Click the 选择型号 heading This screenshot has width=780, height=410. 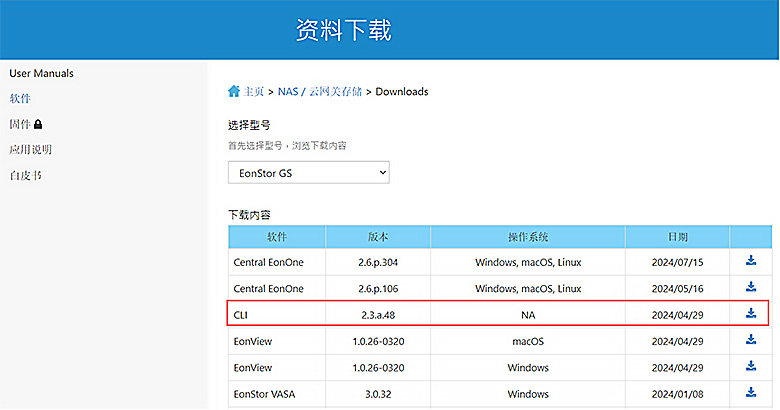tap(249, 125)
